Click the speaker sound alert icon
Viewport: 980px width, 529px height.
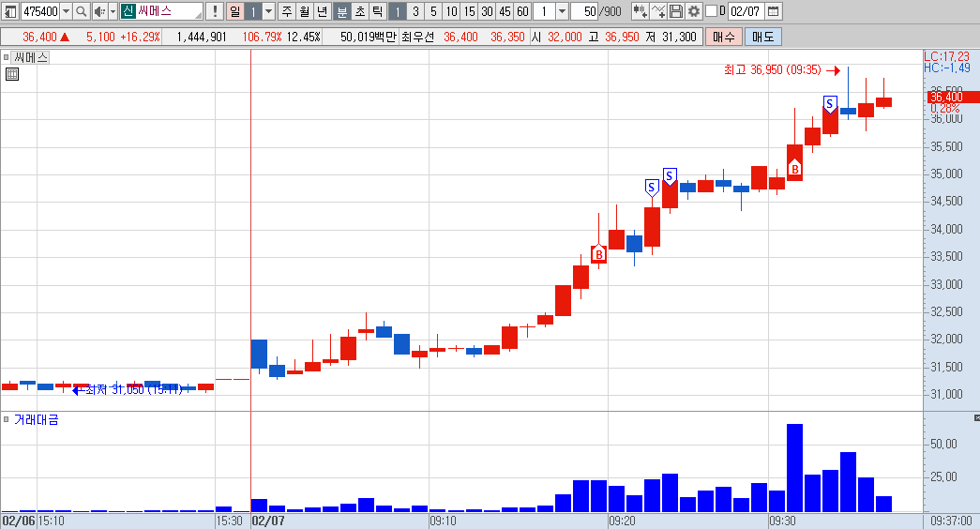(x=99, y=11)
